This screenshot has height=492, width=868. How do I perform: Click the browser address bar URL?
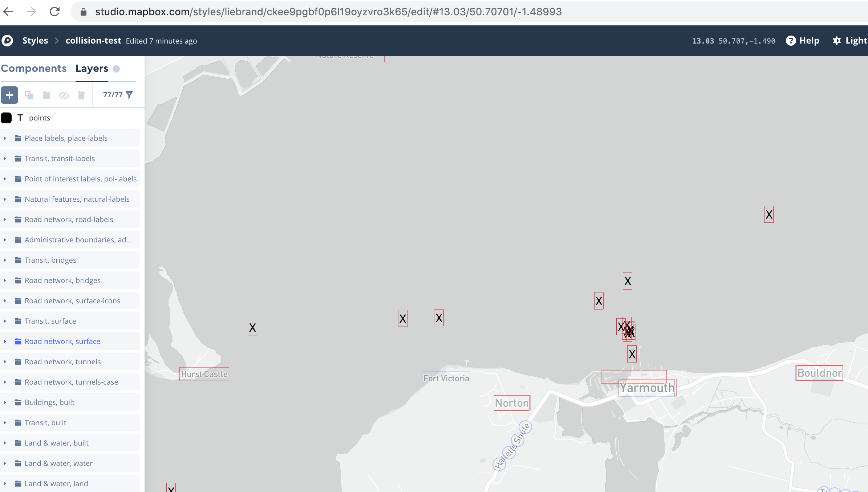click(328, 12)
